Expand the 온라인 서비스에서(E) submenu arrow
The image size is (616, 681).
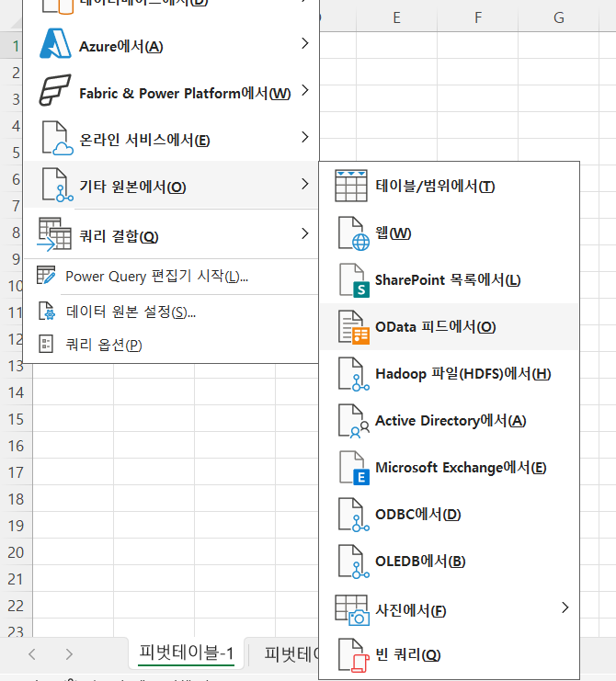point(305,137)
